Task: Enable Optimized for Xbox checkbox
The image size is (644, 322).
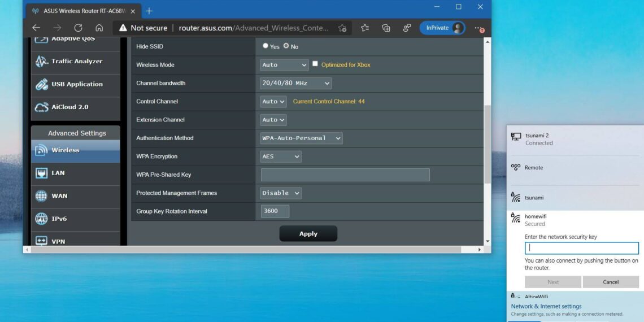Action: tap(315, 64)
